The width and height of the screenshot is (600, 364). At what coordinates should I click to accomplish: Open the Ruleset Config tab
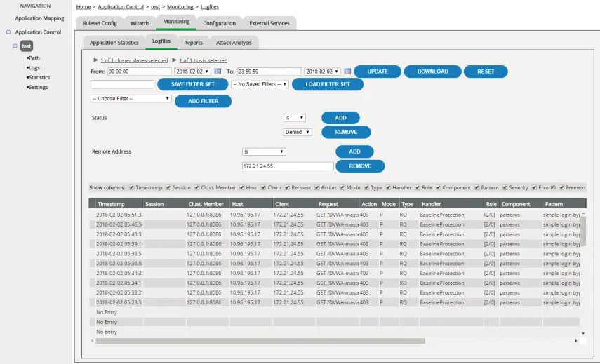click(x=100, y=23)
